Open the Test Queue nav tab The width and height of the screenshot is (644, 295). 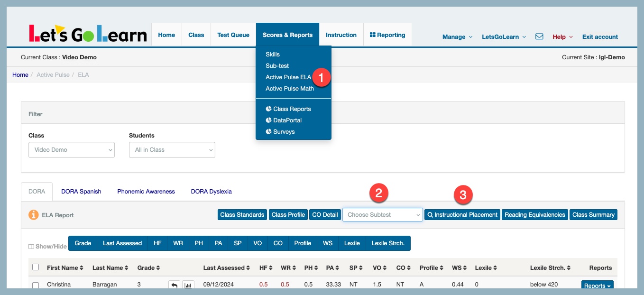[x=233, y=35]
